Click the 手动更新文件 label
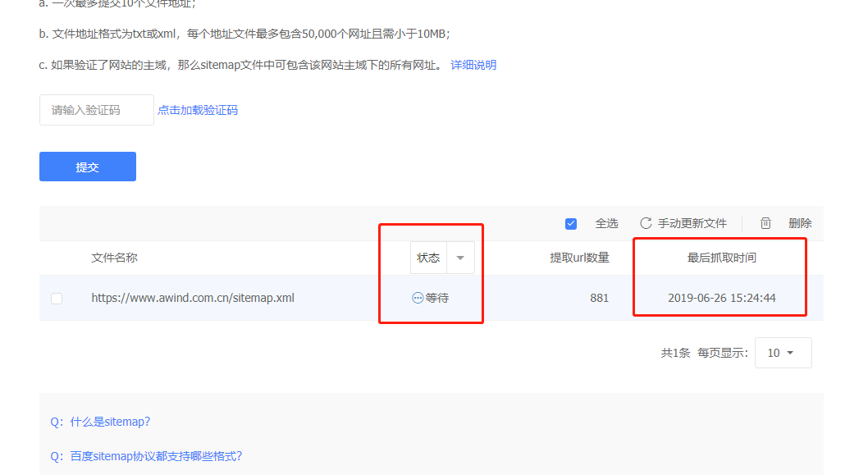Screen dimensions: 868x475 pyautogui.click(x=692, y=223)
